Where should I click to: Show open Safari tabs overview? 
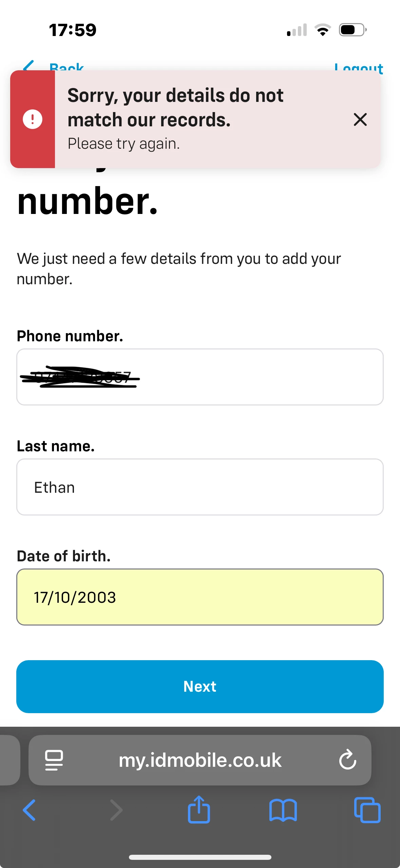(367, 810)
